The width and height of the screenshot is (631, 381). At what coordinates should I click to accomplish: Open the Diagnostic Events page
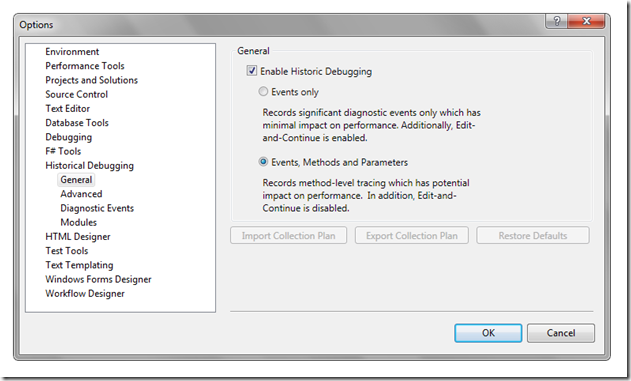tap(97, 208)
